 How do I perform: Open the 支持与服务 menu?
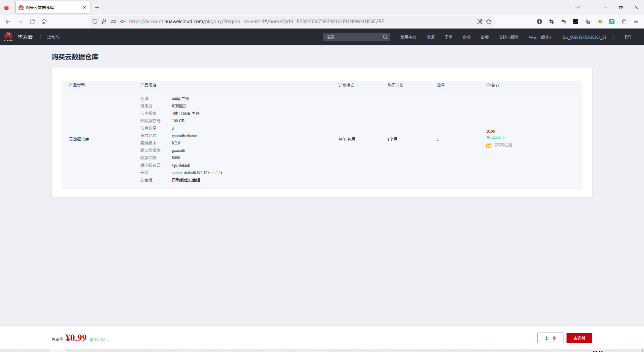[509, 37]
